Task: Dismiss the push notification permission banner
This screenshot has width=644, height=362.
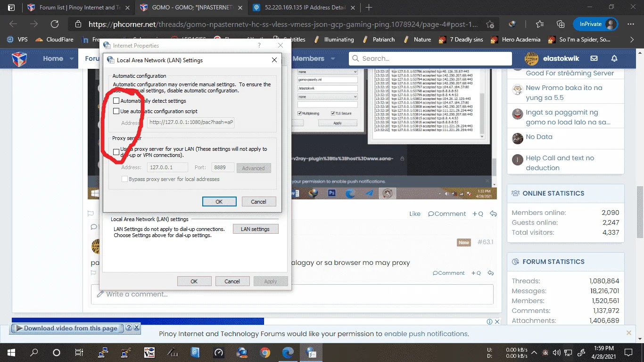Action: click(x=628, y=333)
